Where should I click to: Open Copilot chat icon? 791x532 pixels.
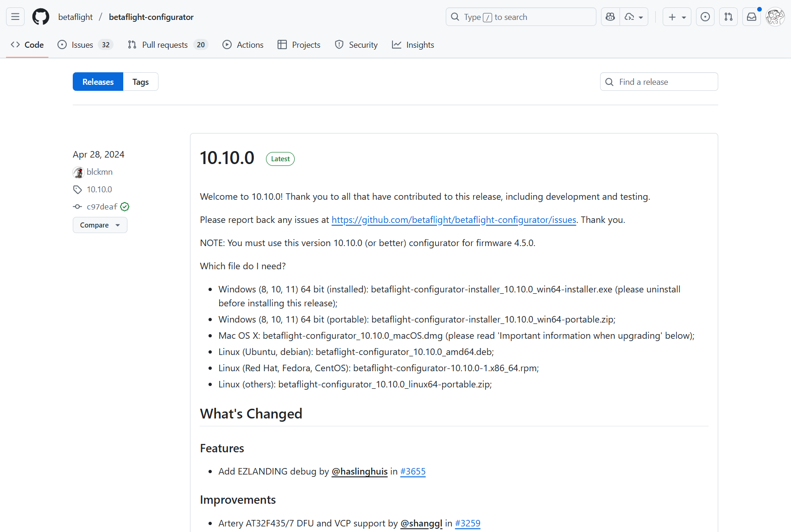tap(610, 17)
